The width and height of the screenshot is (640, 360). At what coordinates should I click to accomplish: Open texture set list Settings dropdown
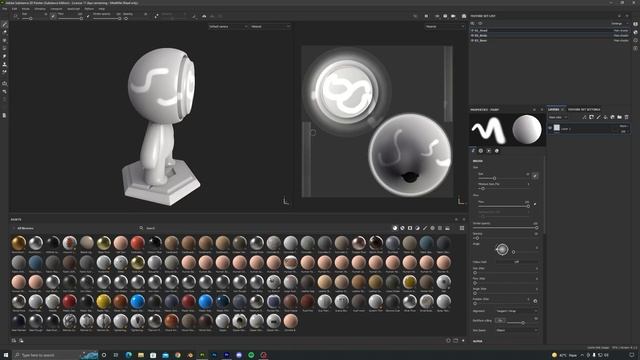(618, 24)
